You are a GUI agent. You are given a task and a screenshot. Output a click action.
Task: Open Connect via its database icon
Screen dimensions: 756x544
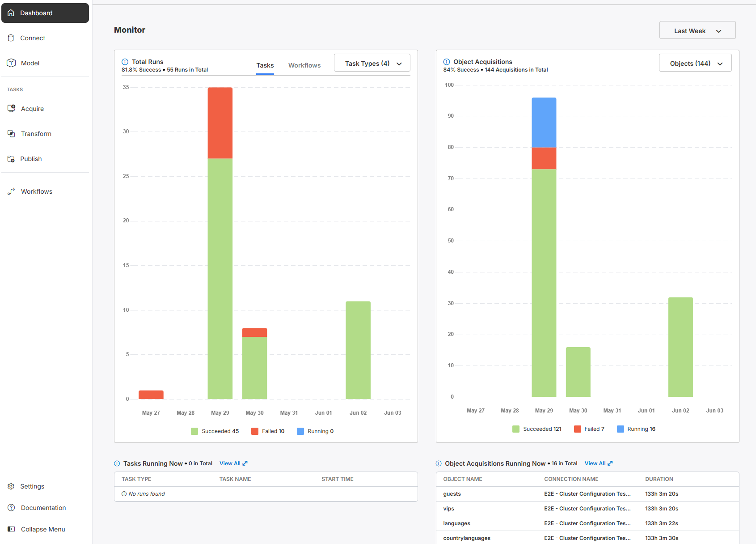tap(11, 38)
